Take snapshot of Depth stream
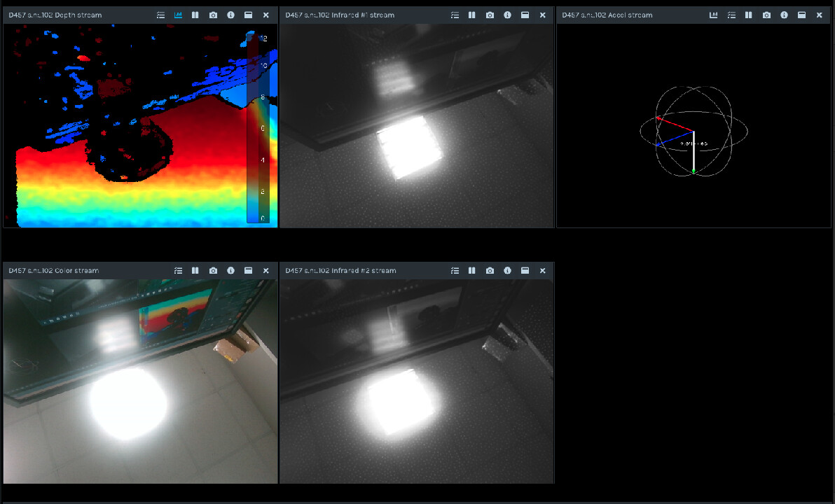This screenshot has width=835, height=504. pyautogui.click(x=213, y=15)
